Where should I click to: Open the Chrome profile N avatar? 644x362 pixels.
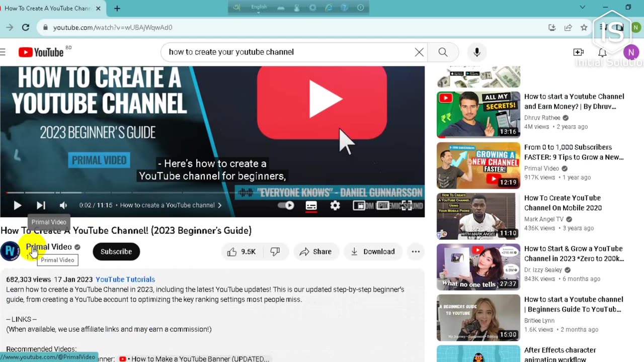click(635, 28)
